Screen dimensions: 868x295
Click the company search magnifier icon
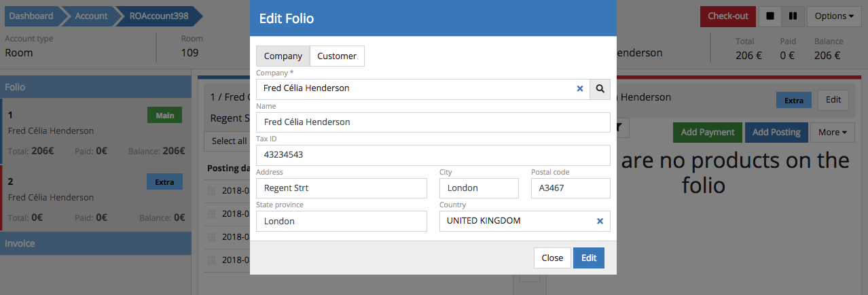point(600,88)
